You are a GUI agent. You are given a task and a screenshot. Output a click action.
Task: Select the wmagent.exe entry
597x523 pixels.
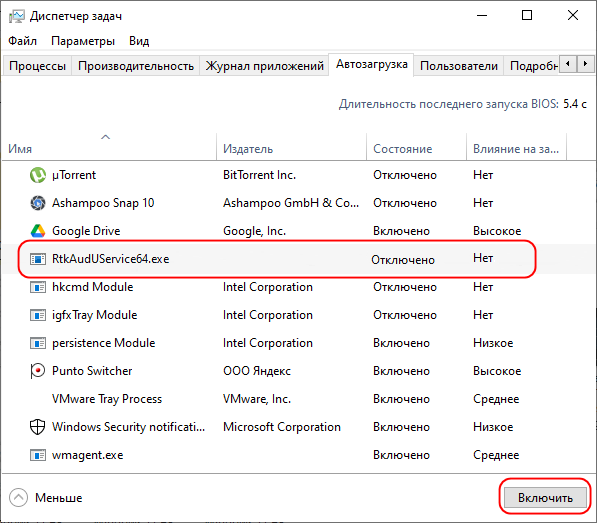(88, 455)
